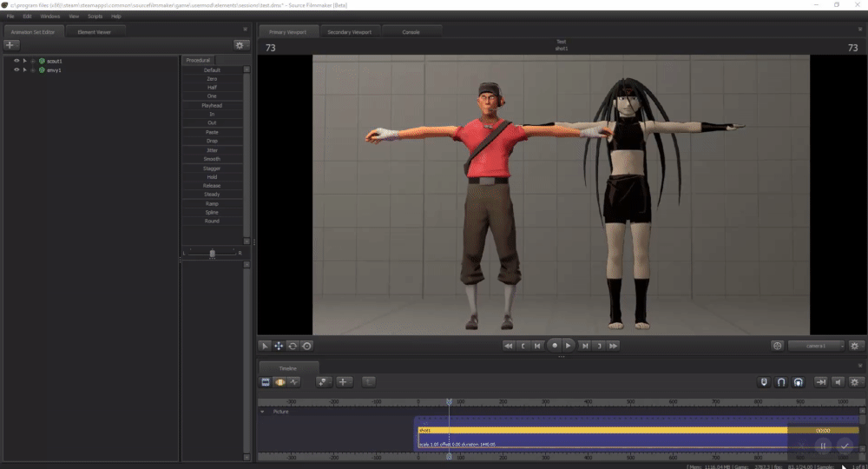868x469 pixels.
Task: Click the Play button under the viewport
Action: [568, 346]
